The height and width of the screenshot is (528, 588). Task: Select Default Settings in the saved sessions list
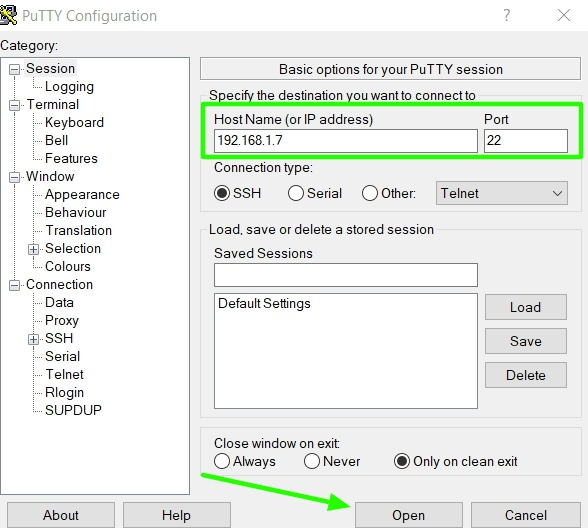tap(264, 303)
